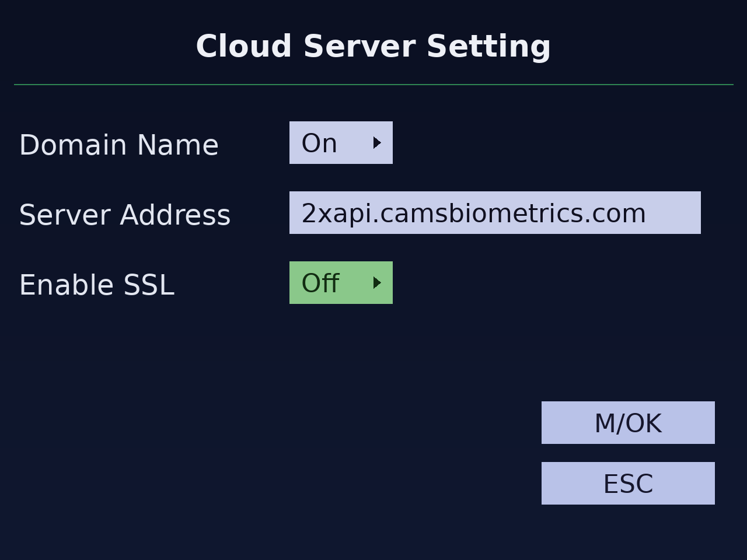Select the Server Address label
747x560 pixels.
point(125,215)
